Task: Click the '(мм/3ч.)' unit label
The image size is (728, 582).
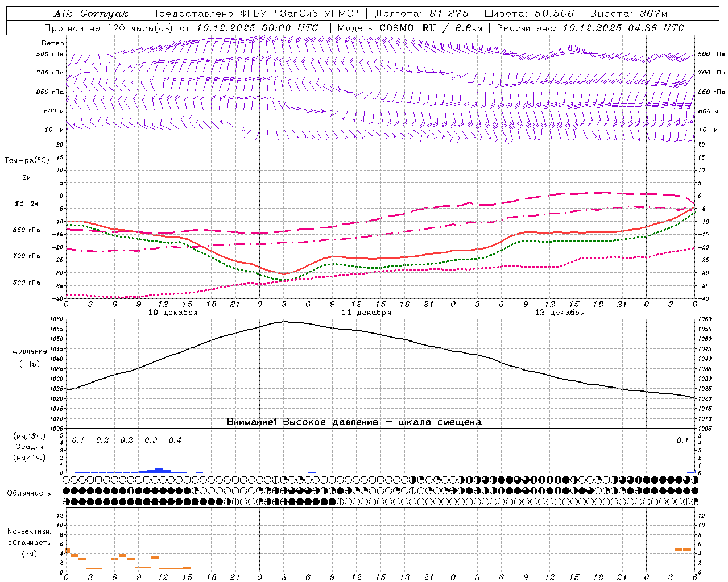Action: click(x=29, y=436)
